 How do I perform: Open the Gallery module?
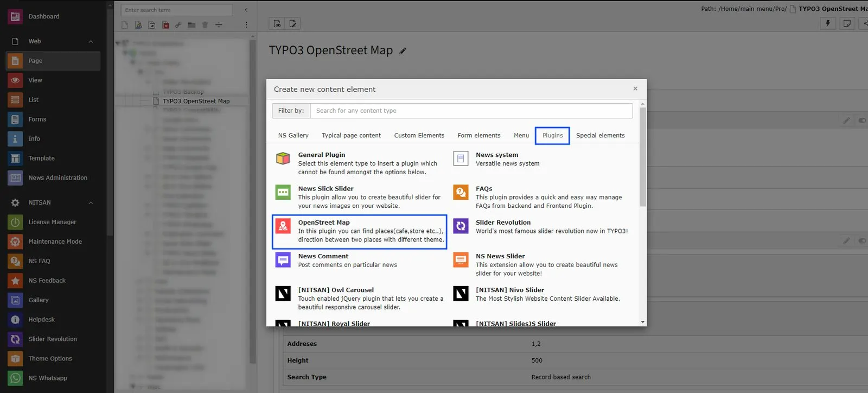point(53,300)
